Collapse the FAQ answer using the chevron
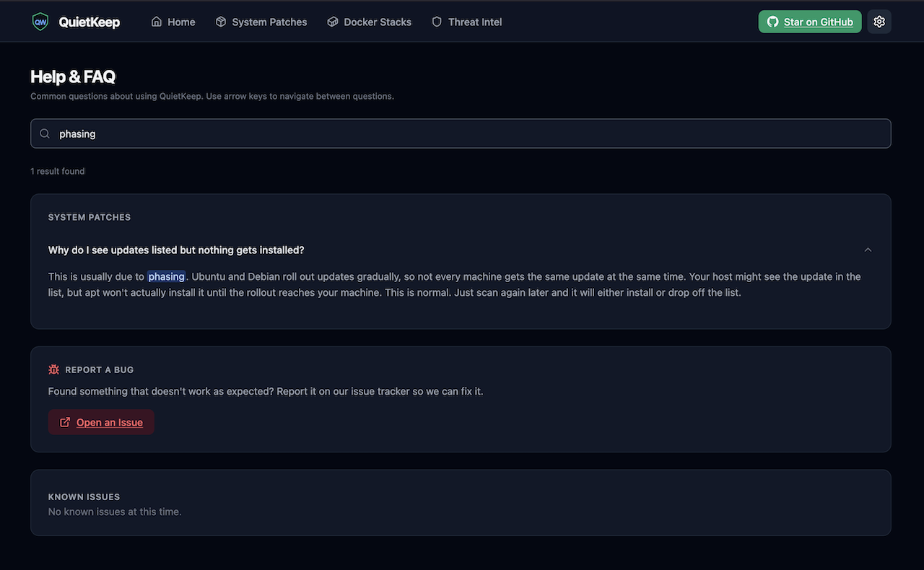924x570 pixels. [868, 250]
